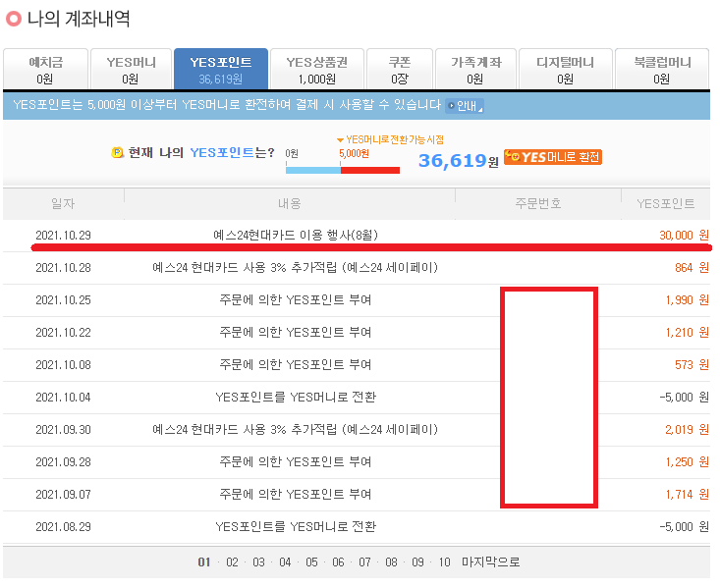Go to page 06

coord(339,562)
